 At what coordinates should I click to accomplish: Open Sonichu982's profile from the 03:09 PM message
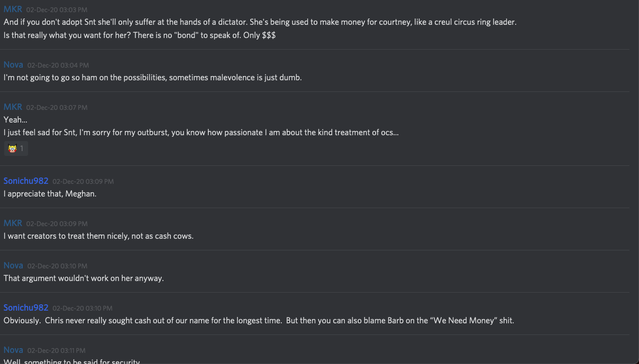coord(26,181)
